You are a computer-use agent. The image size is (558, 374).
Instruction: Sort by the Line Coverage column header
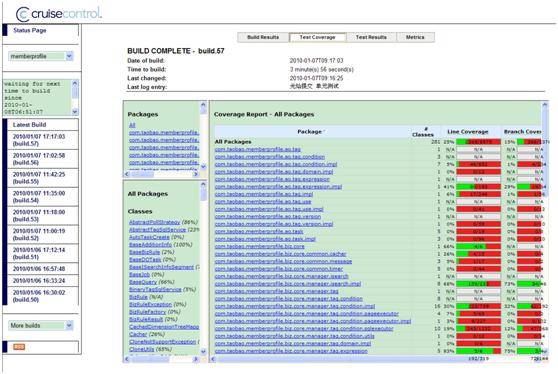(468, 132)
